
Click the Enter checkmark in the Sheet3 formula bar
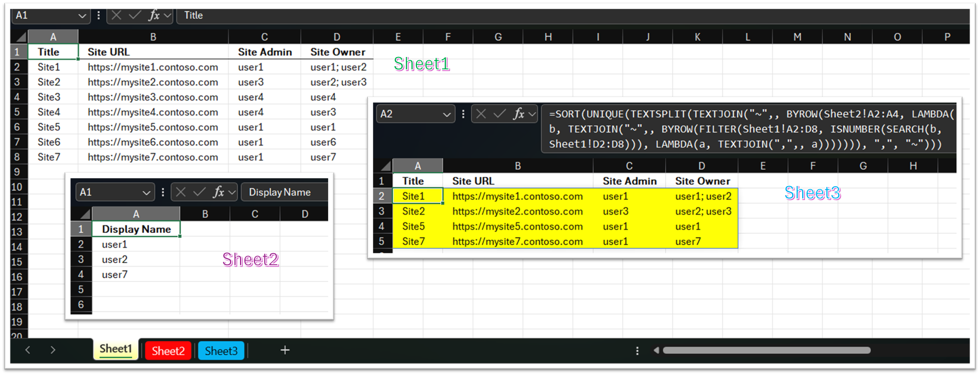click(500, 114)
